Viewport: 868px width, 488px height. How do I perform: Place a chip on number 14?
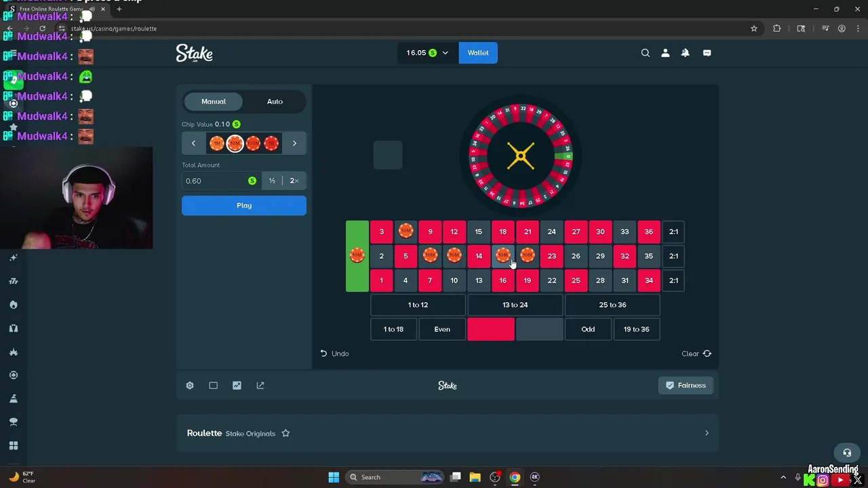(479, 256)
